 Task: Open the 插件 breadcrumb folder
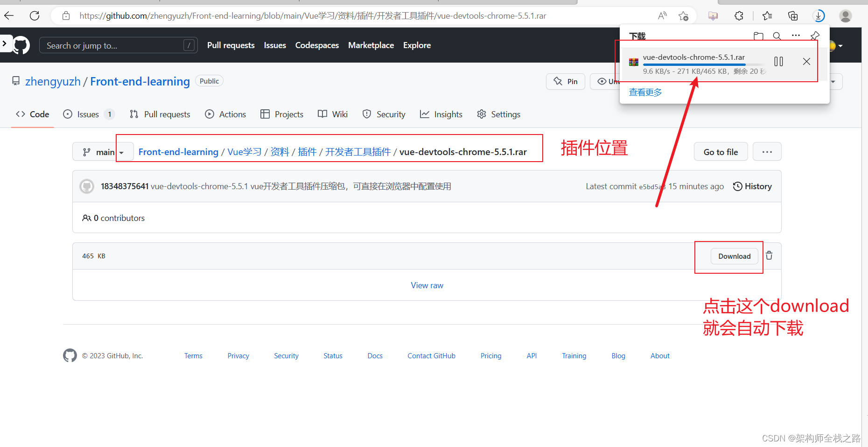[x=307, y=152]
